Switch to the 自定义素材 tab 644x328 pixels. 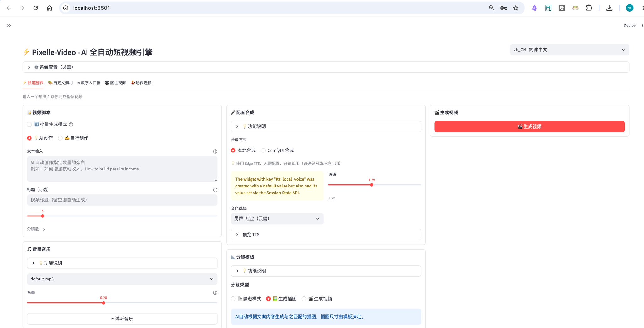pos(60,83)
